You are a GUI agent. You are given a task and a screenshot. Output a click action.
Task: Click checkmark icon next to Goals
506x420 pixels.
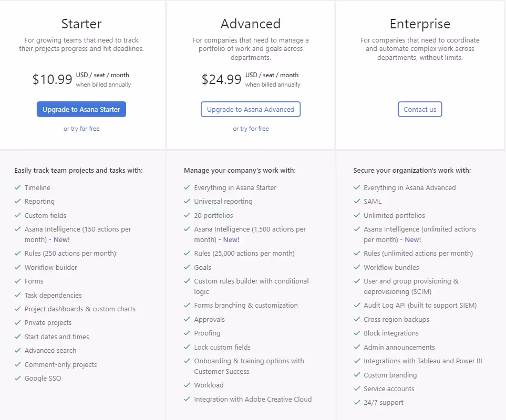[x=187, y=267]
